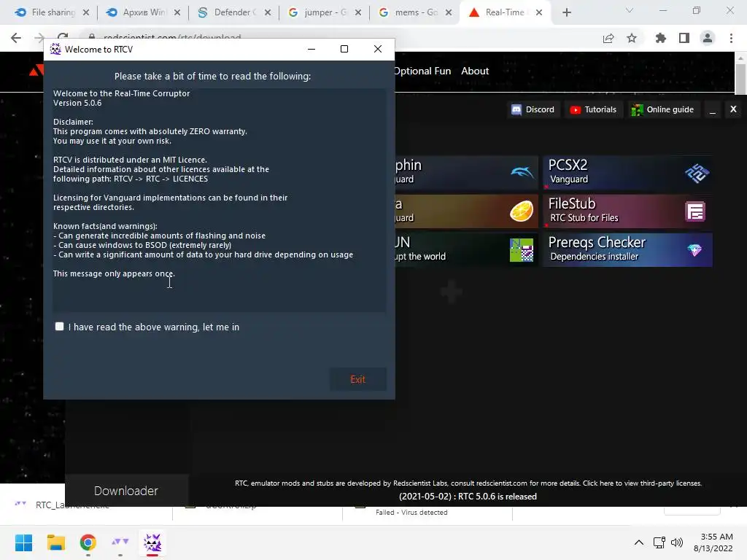The height and width of the screenshot is (560, 747).
Task: Click the Citra orange slice icon
Action: tap(521, 211)
